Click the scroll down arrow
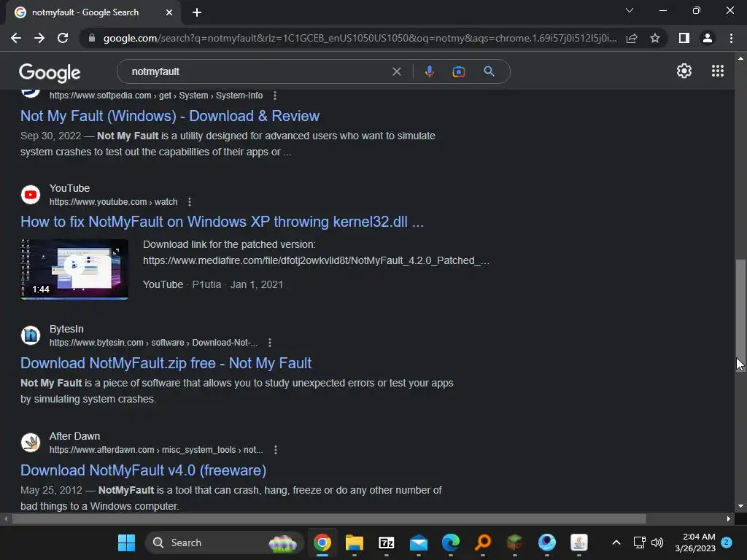This screenshot has width=747, height=560. 740,506
